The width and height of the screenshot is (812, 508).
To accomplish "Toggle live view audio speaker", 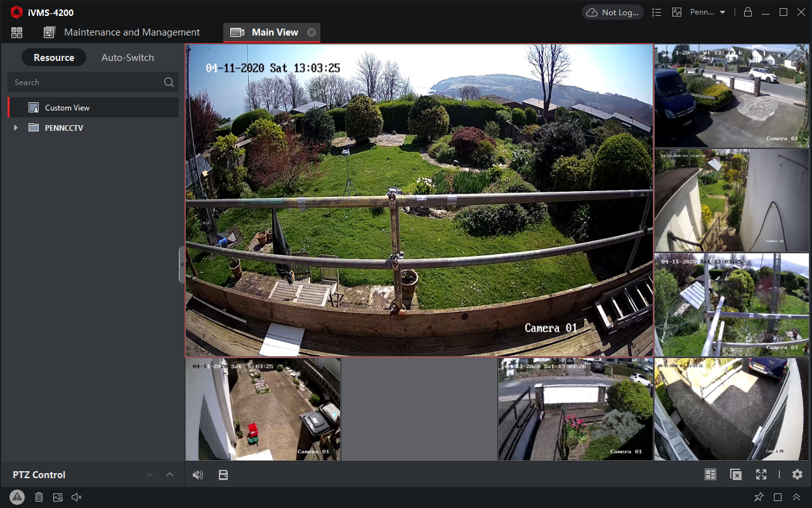I will 198,475.
